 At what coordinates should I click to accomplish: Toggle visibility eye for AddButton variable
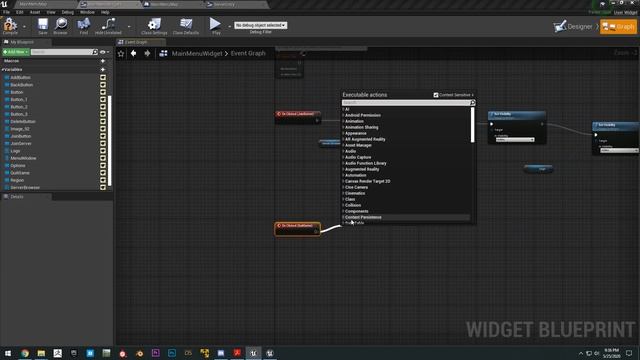103,77
